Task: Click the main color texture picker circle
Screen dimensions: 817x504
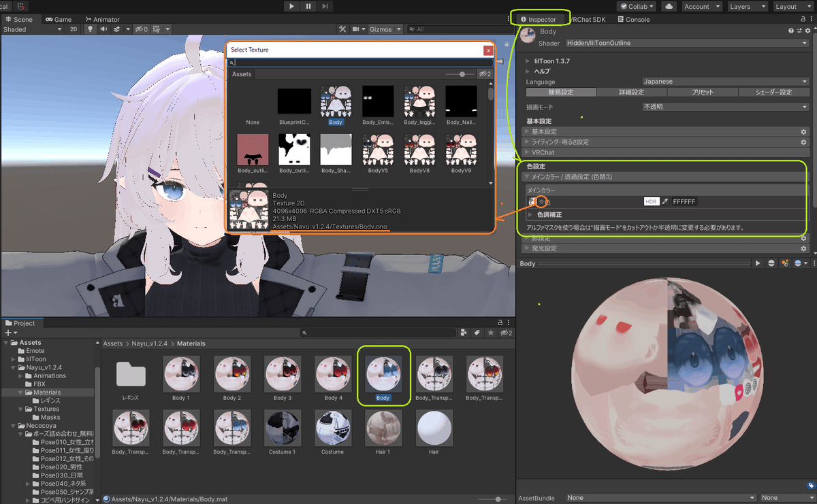Action: (x=541, y=201)
